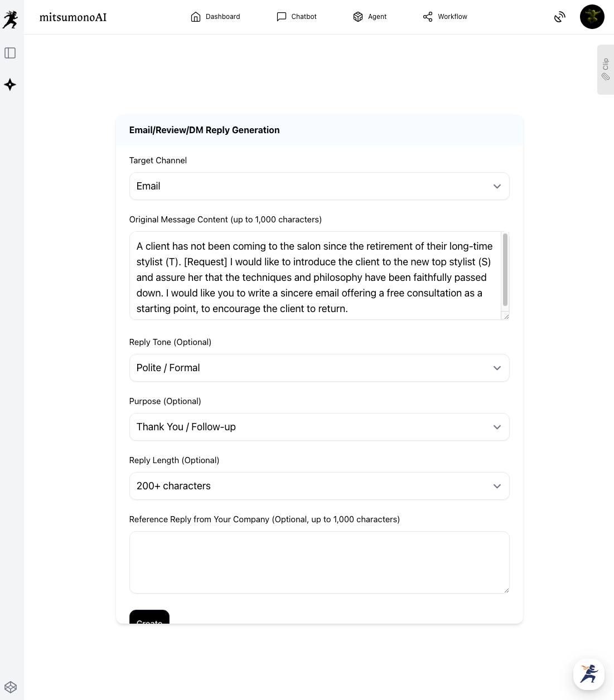The width and height of the screenshot is (614, 700).
Task: Switch to the Workflow page
Action: 445,17
